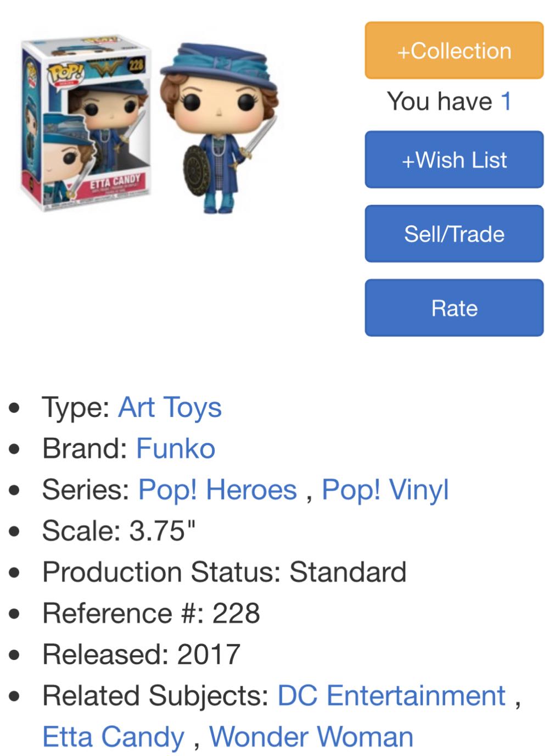
Task: Add this Etta Candy Pop to your Collection
Action: [453, 51]
